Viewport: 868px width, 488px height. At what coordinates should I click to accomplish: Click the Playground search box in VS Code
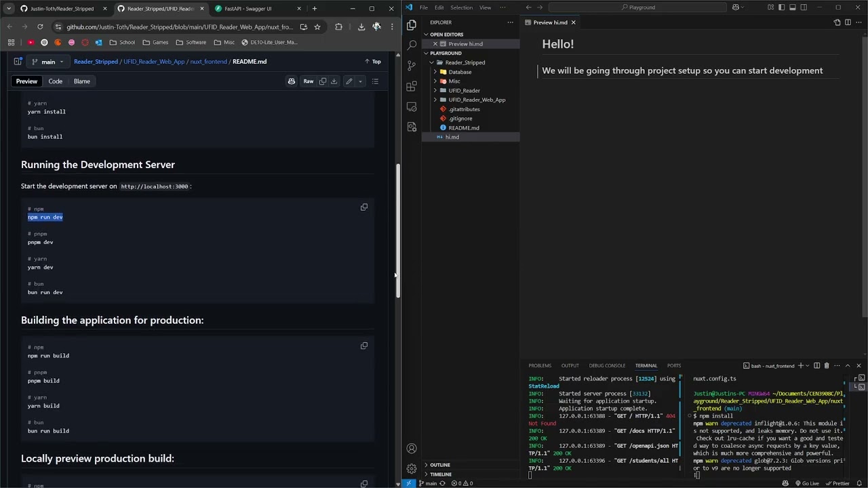point(638,7)
